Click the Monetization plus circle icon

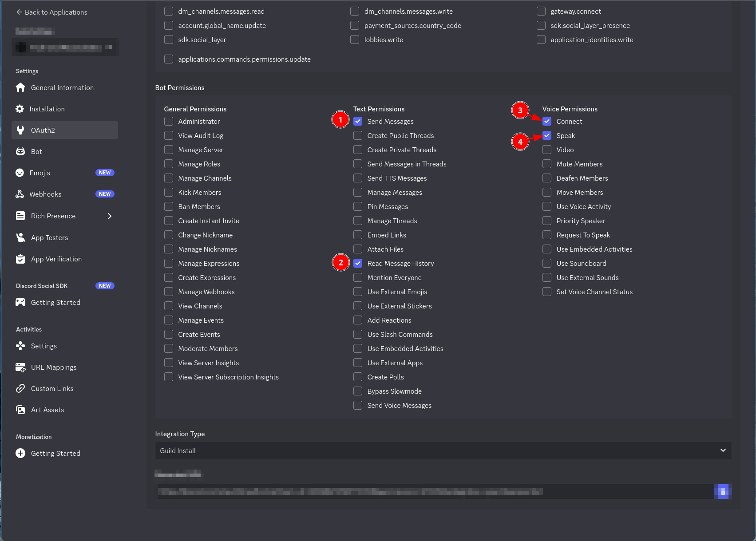click(20, 453)
